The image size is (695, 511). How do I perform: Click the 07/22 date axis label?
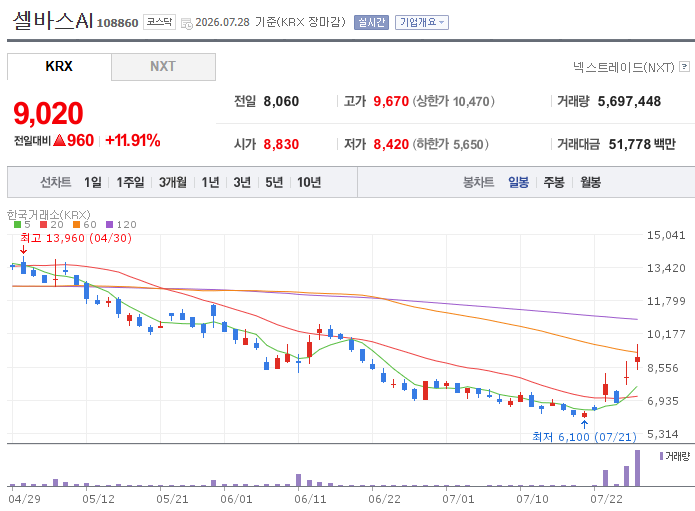(606, 499)
